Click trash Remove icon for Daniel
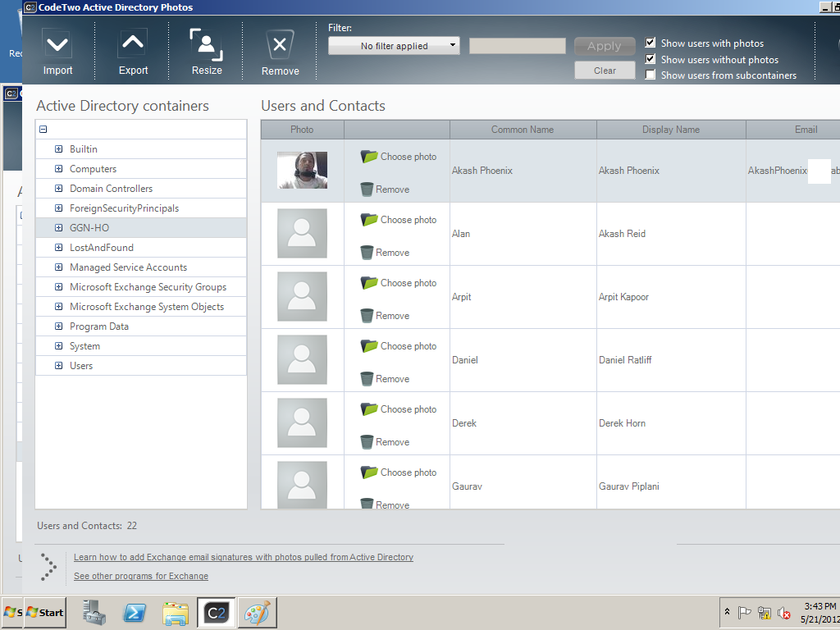The image size is (840, 630). [x=367, y=379]
